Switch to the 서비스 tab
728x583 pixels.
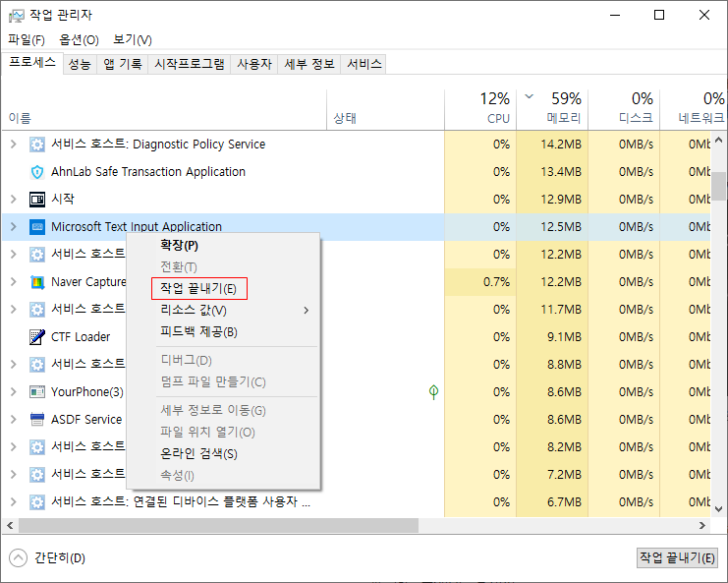[364, 64]
